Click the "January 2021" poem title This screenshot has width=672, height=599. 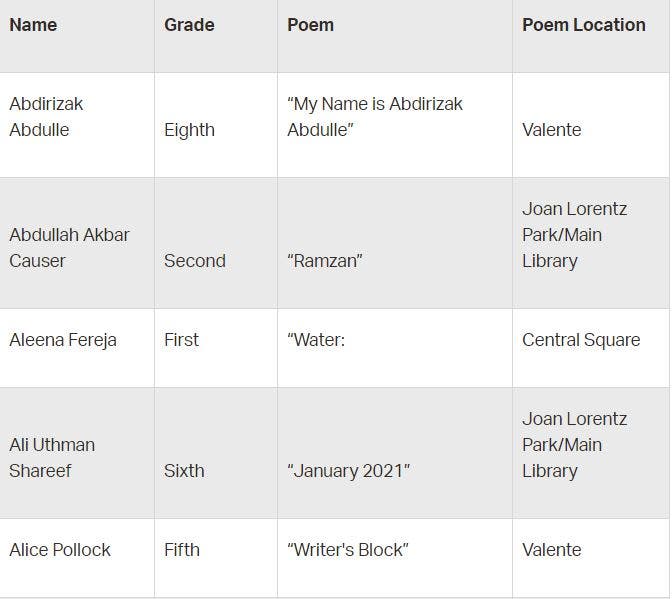coord(349,471)
